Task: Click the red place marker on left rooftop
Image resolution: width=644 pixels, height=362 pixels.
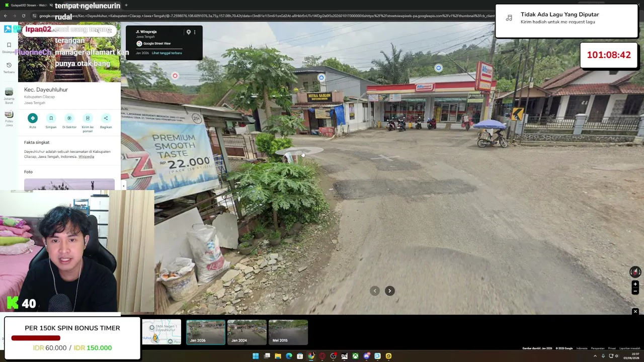Action: click(175, 76)
